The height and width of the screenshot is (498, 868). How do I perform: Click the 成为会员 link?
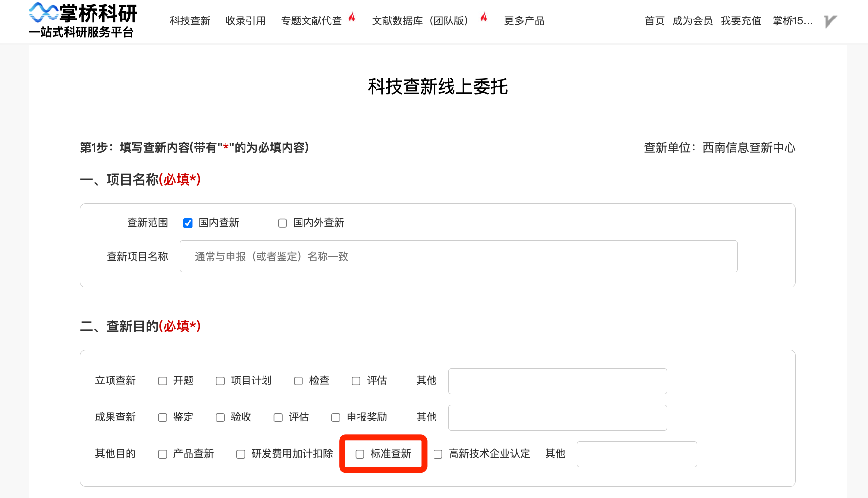coord(692,21)
